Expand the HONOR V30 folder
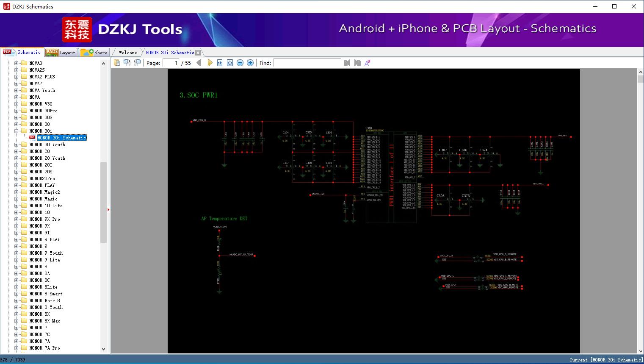This screenshot has height=364, width=644. coord(17,104)
